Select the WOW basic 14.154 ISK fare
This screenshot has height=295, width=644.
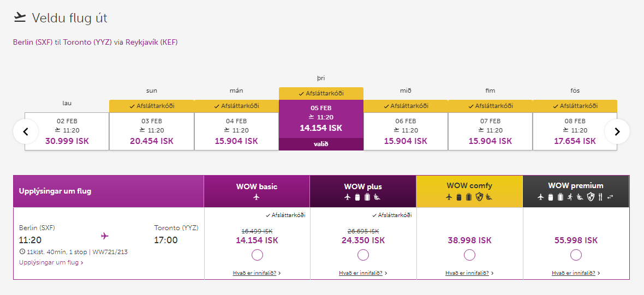click(258, 255)
